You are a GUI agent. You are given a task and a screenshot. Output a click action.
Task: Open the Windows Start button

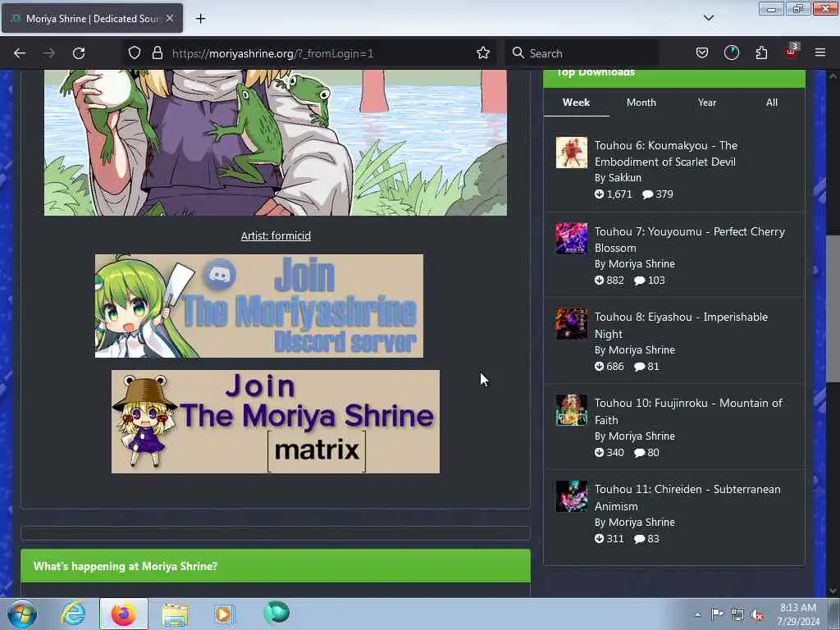22,614
